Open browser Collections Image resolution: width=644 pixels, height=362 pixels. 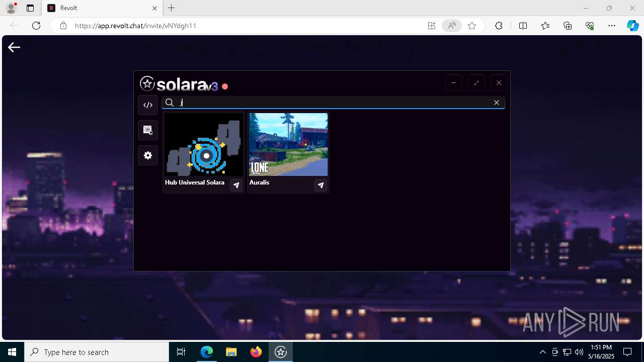point(568,26)
